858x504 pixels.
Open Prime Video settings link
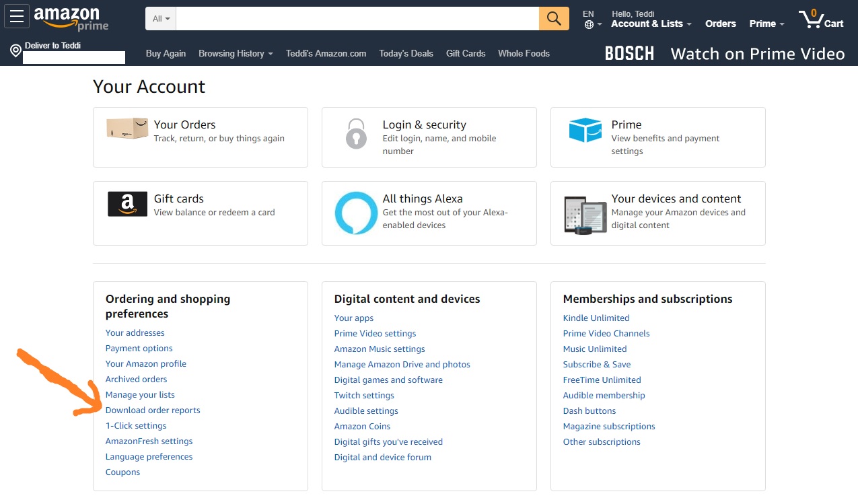tap(375, 333)
